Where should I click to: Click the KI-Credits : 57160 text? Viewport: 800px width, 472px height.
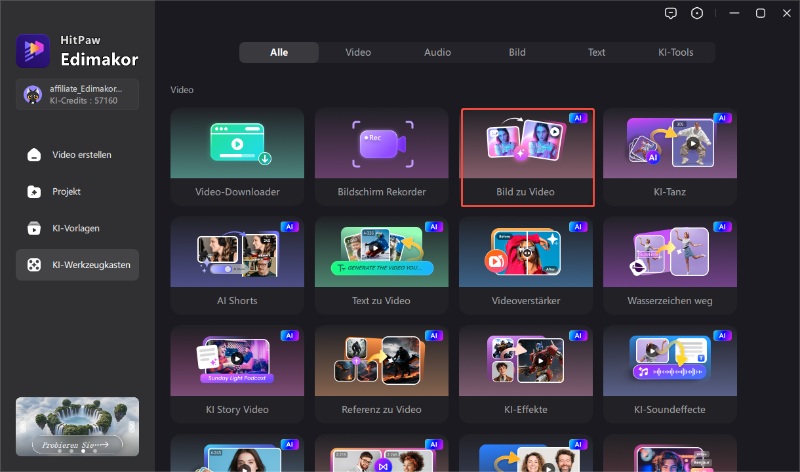tap(84, 101)
